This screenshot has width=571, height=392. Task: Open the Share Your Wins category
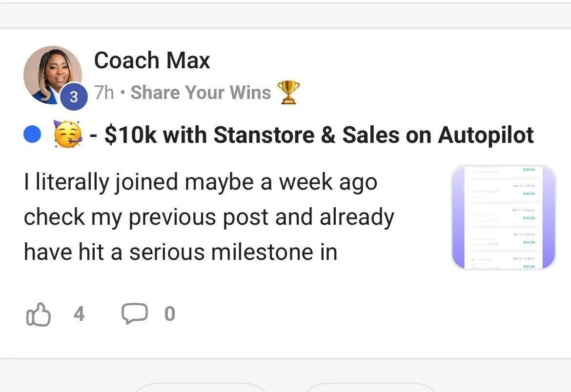point(201,92)
